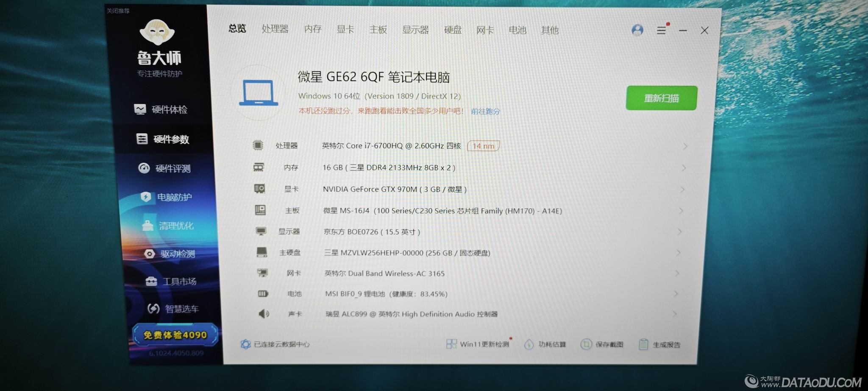Screen dimensions: 868x391
Task: Expand the 网卡 row chevron
Action: tap(677, 273)
